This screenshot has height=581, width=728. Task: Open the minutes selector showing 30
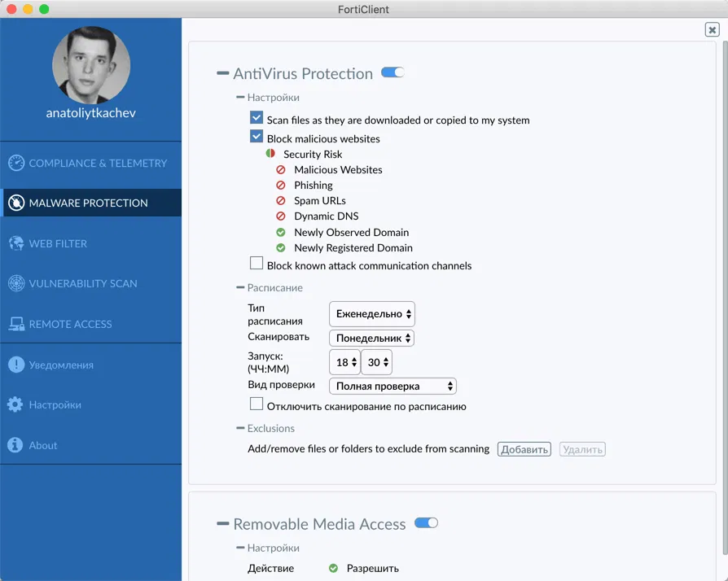pyautogui.click(x=376, y=362)
